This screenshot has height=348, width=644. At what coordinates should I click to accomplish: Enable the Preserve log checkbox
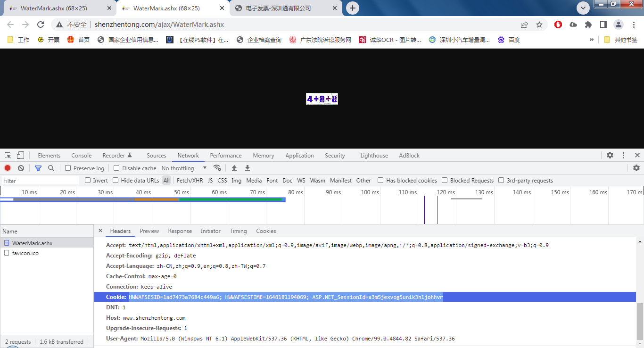(x=68, y=168)
